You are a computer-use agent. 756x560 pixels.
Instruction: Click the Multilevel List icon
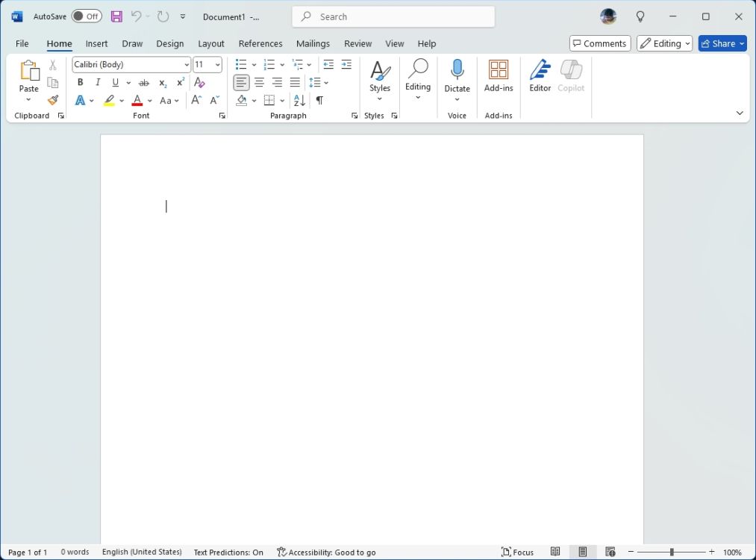point(298,65)
